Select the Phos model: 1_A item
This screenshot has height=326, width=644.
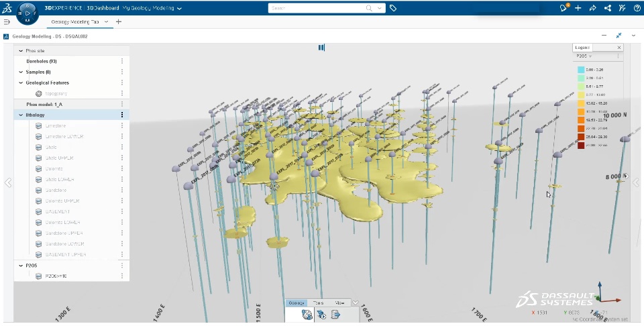click(x=44, y=104)
